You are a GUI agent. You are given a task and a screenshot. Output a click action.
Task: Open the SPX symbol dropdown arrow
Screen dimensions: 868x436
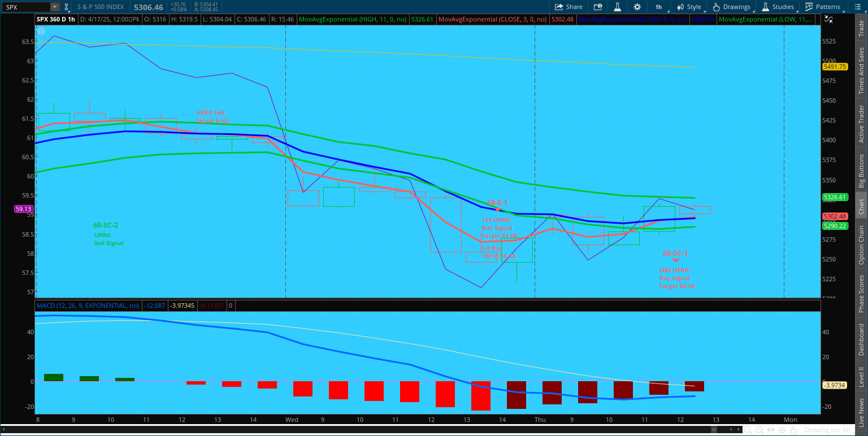54,7
